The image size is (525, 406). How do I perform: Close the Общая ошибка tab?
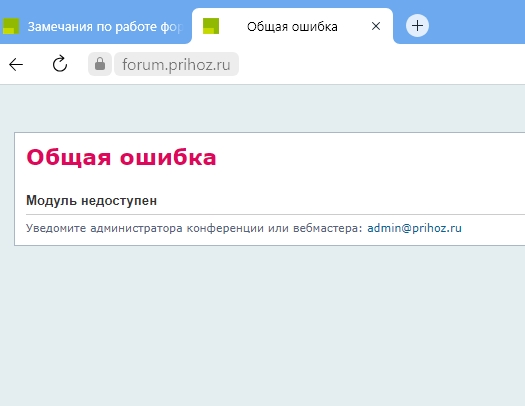pos(376,26)
